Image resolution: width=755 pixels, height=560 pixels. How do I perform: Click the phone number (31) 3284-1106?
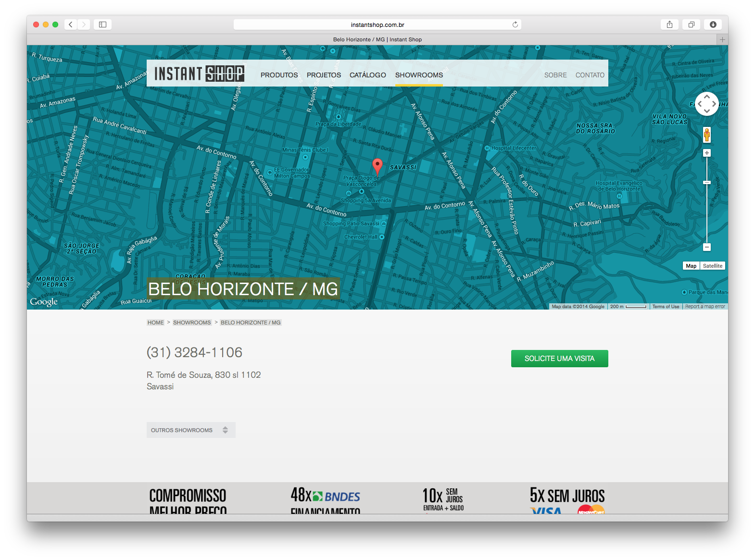point(194,352)
